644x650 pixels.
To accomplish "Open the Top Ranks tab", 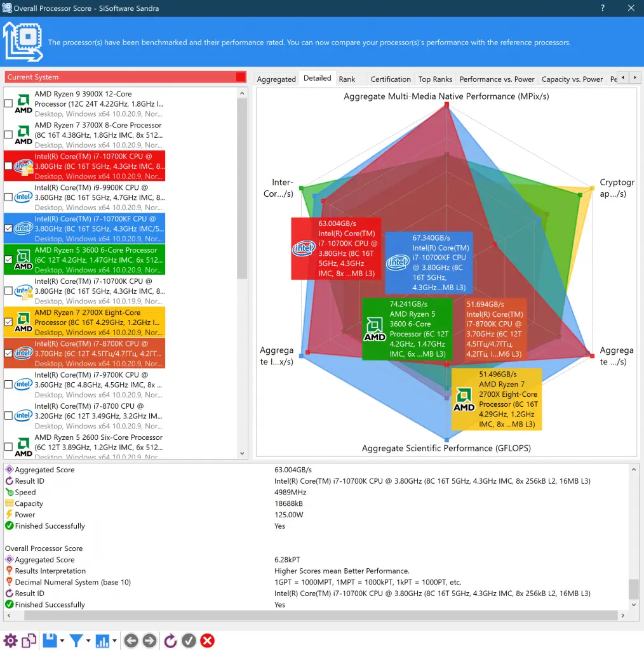I will coord(435,79).
